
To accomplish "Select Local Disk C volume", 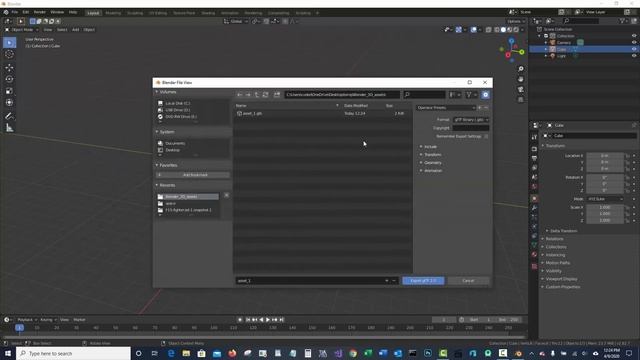I will (177, 104).
